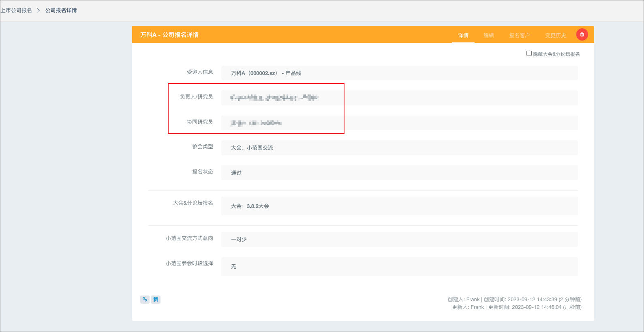Switch to the 变更历史 tab

tap(555, 35)
